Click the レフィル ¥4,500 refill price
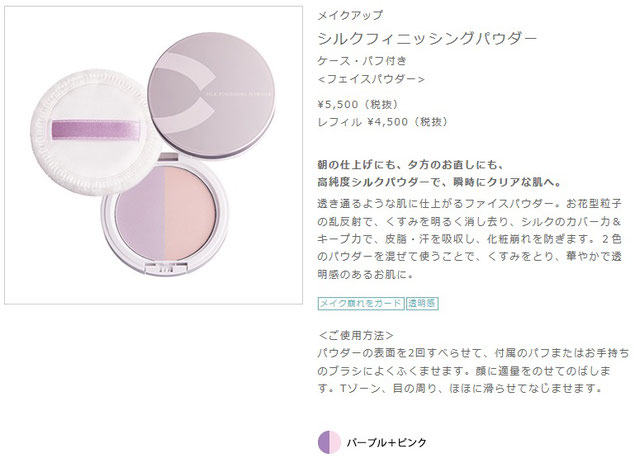The width and height of the screenshot is (635, 458). point(383,122)
